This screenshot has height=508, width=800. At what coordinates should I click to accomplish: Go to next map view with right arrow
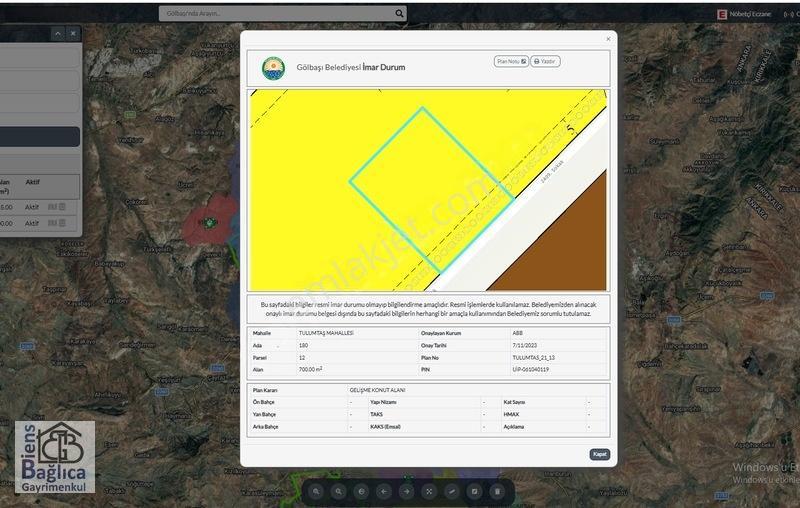(x=407, y=492)
